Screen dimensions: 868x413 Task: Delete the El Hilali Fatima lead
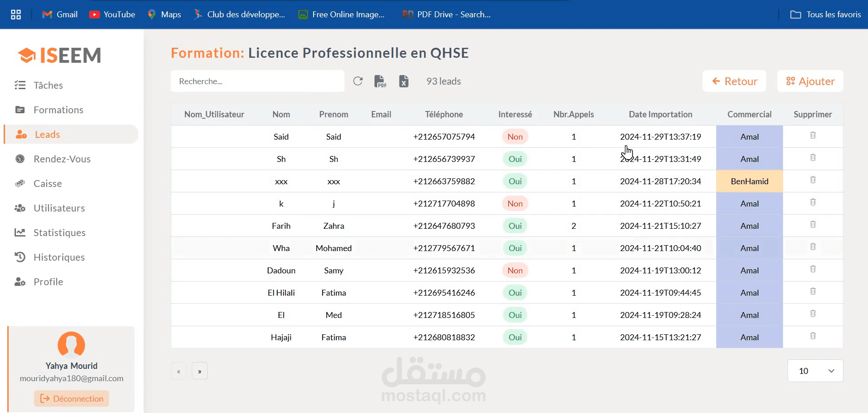(813, 291)
